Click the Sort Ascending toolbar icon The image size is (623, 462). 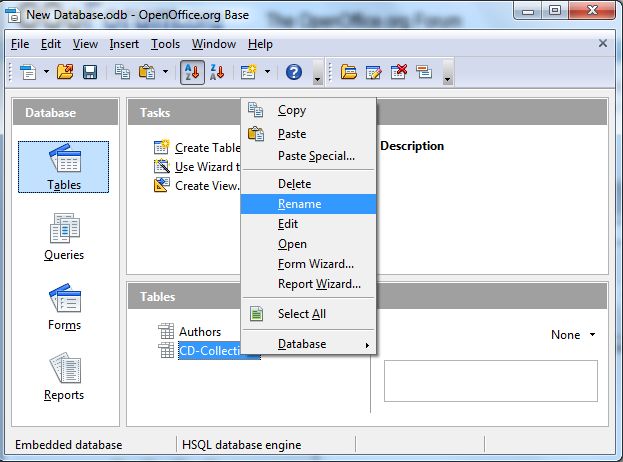192,72
